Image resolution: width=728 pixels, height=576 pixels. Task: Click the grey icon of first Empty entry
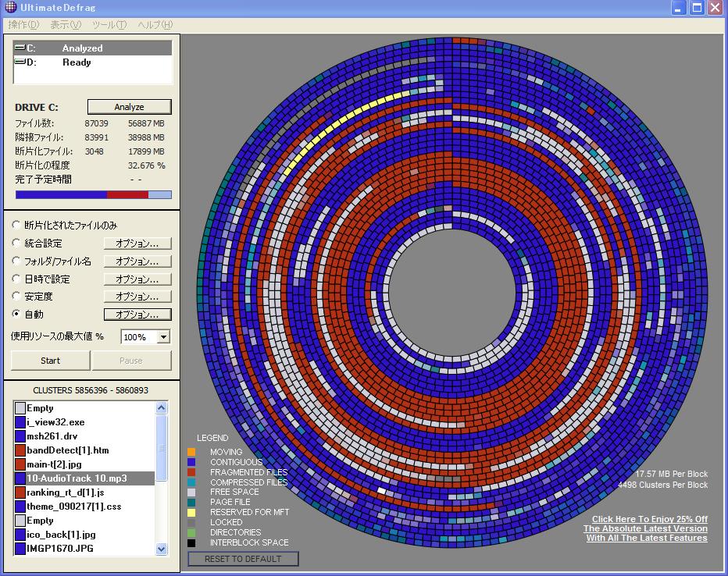20,408
